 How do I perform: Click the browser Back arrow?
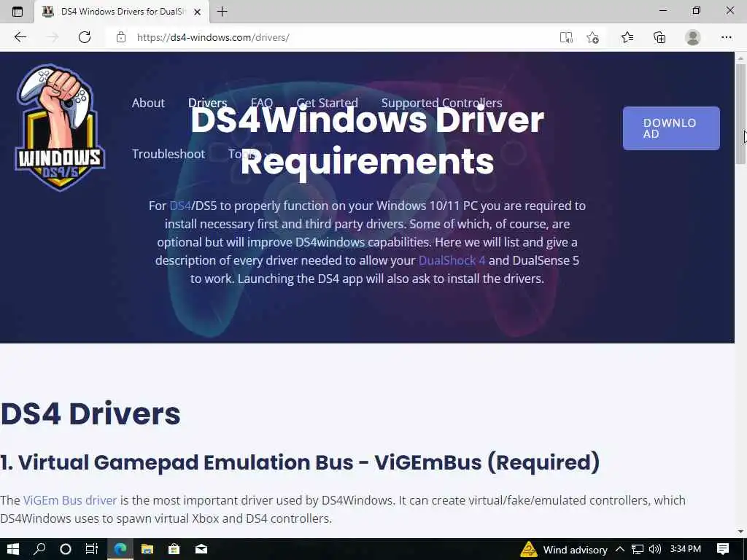pyautogui.click(x=20, y=37)
